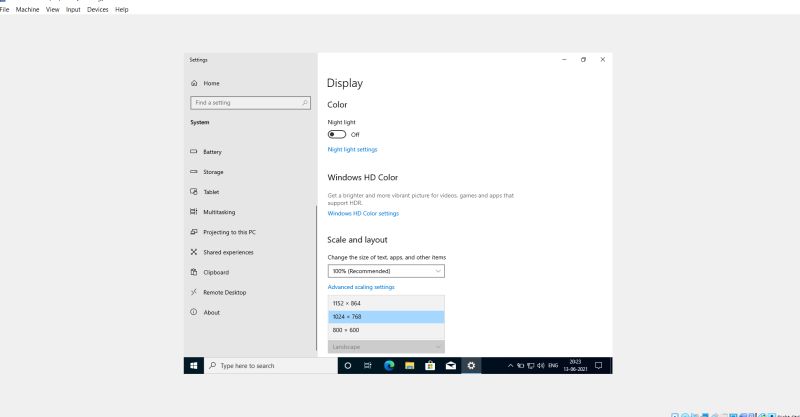Open the taskbar clock and date
This screenshot has height=417, width=800.
(x=576, y=365)
